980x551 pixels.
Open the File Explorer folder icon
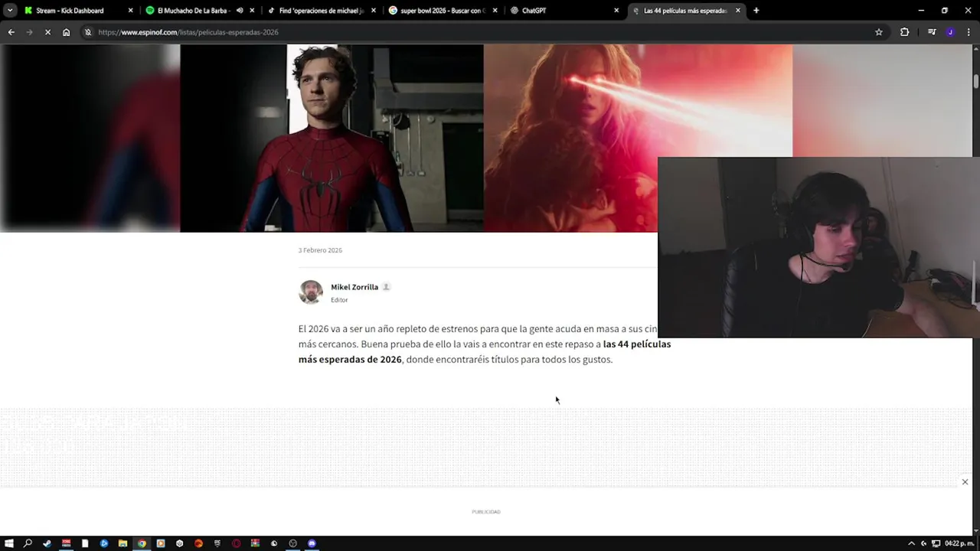pyautogui.click(x=122, y=543)
